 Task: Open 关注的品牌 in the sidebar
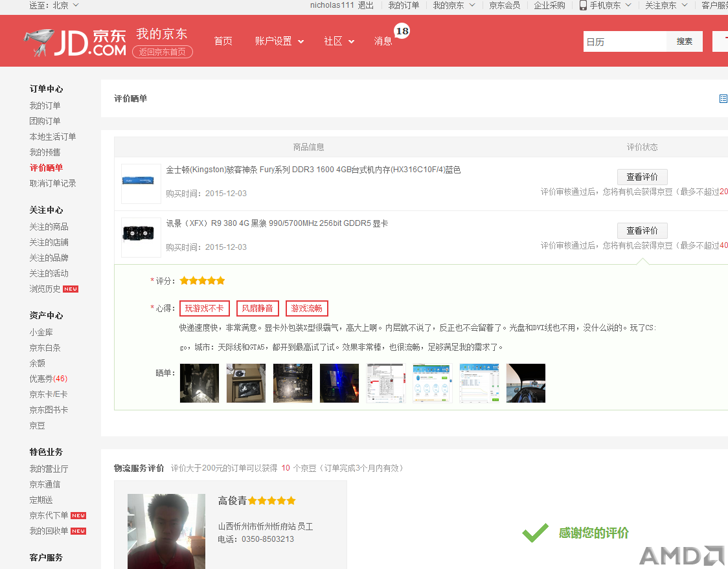coord(49,258)
